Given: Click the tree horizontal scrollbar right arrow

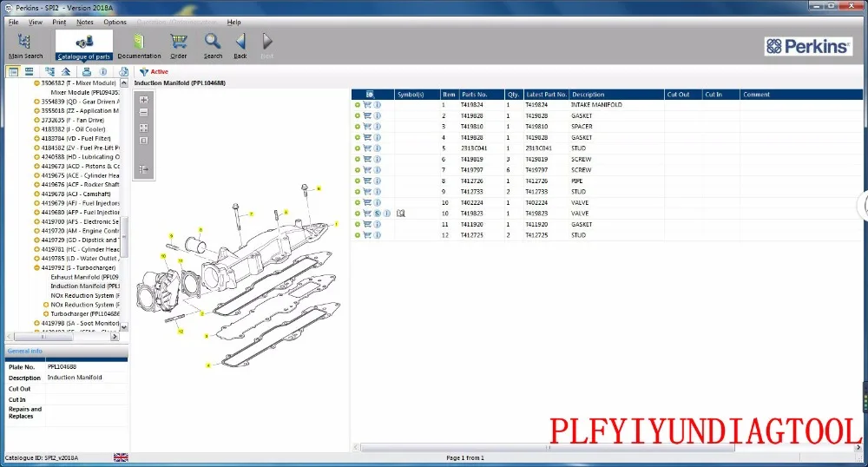Looking at the screenshot, I should (115, 337).
